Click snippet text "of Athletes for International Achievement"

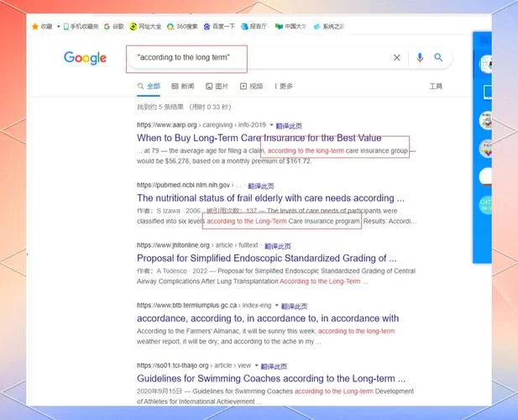pos(196,402)
